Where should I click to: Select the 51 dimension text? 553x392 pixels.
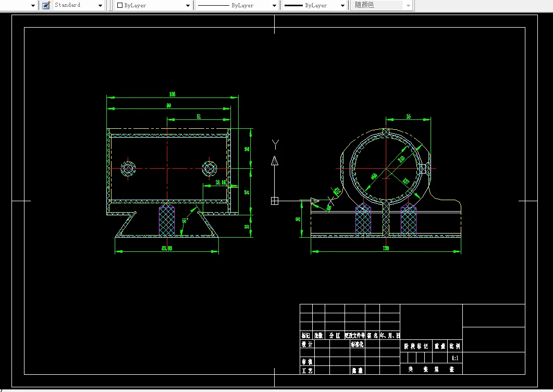point(199,116)
